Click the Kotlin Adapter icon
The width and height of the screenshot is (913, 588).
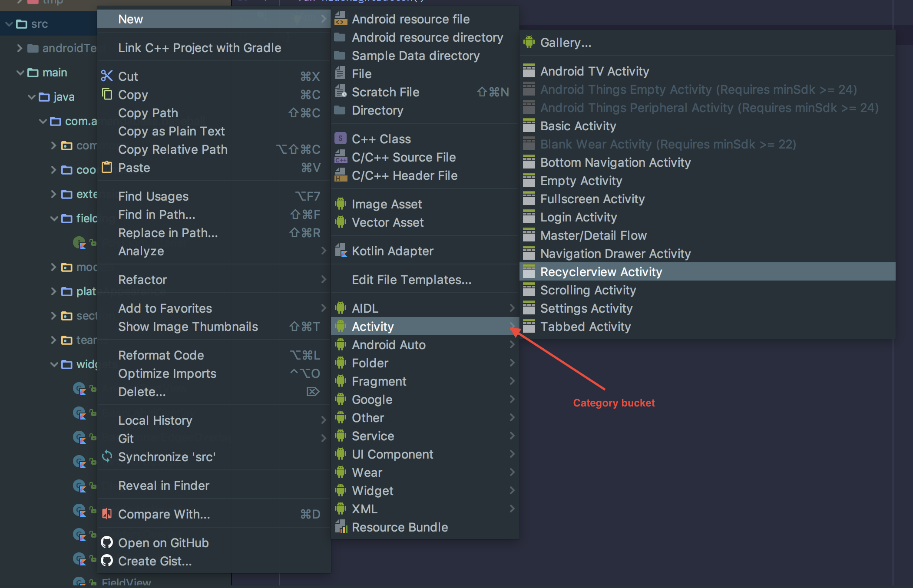coord(341,251)
